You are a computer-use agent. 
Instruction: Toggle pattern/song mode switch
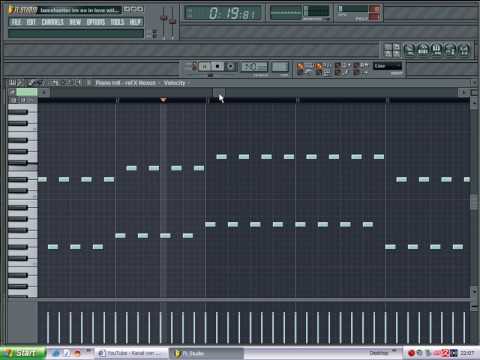(194, 67)
